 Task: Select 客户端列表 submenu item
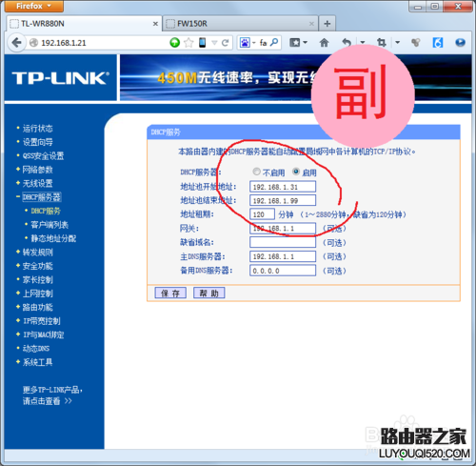tap(50, 225)
